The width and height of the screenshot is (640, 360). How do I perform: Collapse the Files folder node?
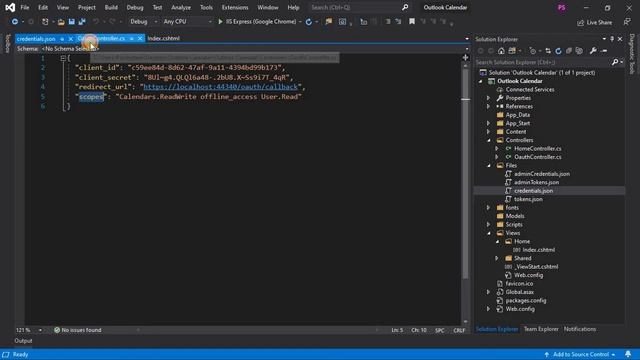tap(489, 166)
